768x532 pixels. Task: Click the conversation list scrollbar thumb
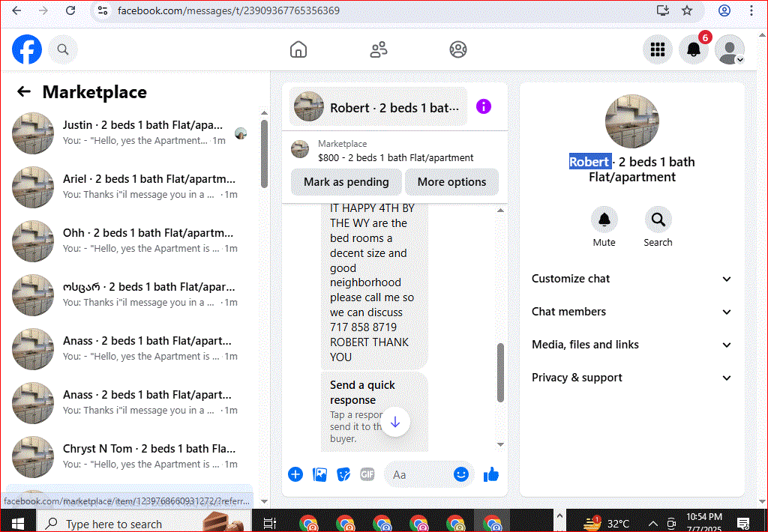(265, 154)
